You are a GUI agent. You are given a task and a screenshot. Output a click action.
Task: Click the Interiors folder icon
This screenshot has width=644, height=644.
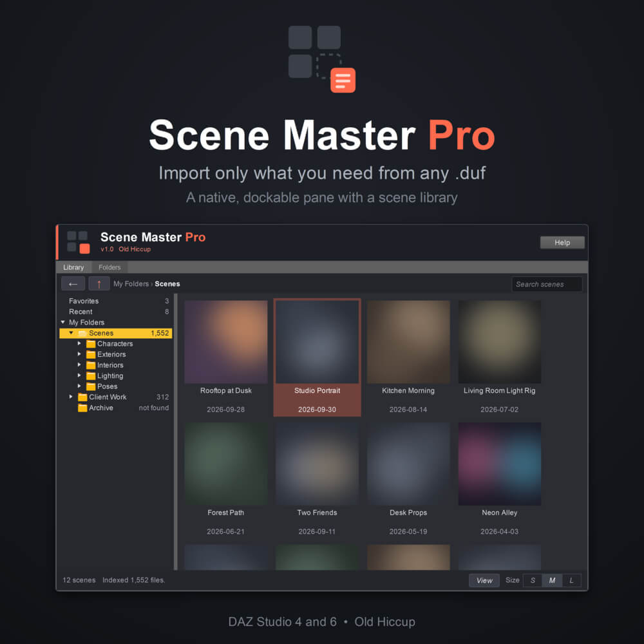click(91, 365)
